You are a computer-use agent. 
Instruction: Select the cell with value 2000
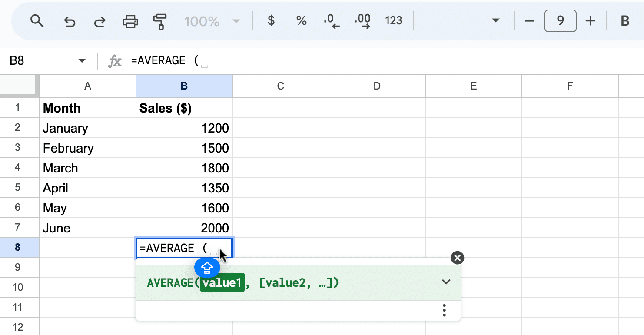184,228
